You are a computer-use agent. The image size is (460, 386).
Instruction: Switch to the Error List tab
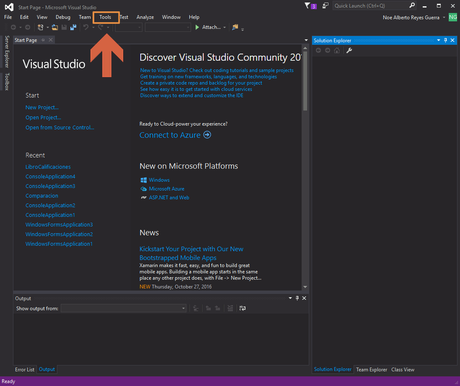tap(25, 369)
